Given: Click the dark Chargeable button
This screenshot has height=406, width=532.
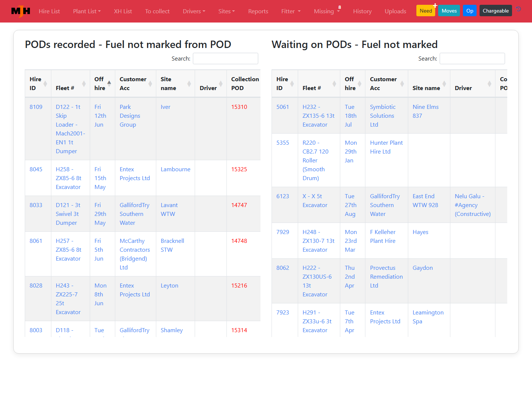Looking at the screenshot, I should click(496, 11).
